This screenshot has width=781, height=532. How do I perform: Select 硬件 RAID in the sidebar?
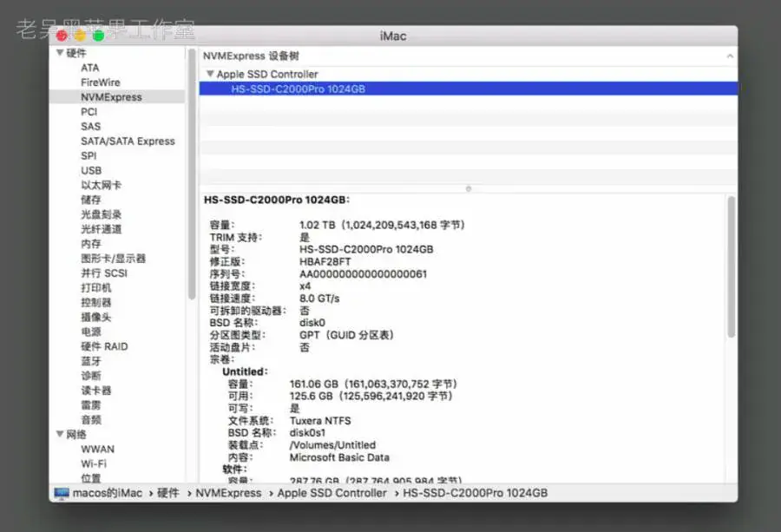click(x=104, y=346)
